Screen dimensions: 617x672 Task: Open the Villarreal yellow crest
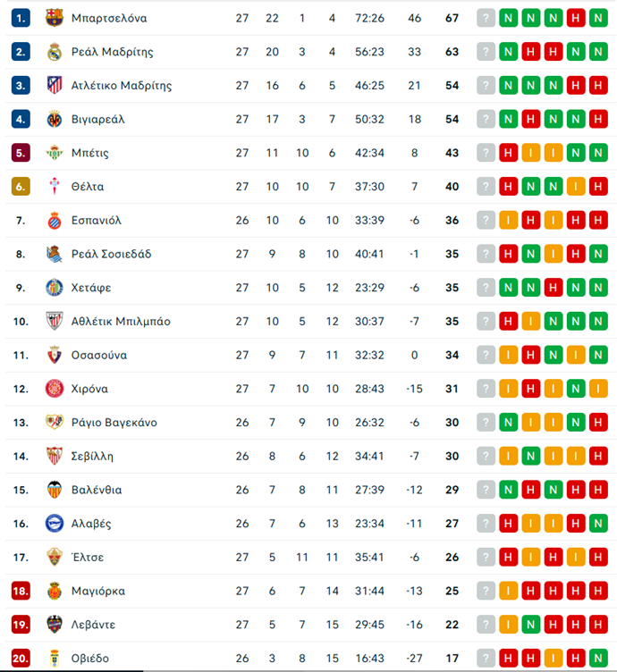tap(55, 119)
